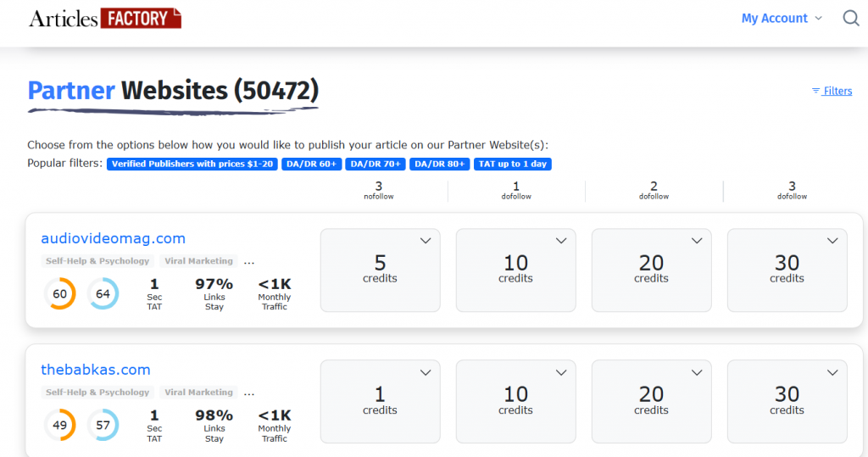Select TAT up to 1 day filter
The image size is (868, 457).
(x=513, y=164)
